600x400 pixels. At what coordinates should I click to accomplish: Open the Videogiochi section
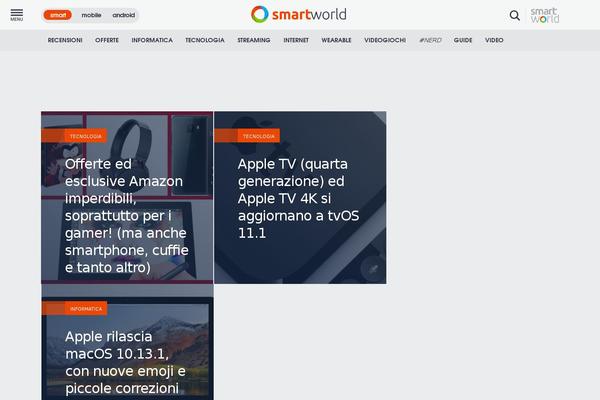point(385,40)
